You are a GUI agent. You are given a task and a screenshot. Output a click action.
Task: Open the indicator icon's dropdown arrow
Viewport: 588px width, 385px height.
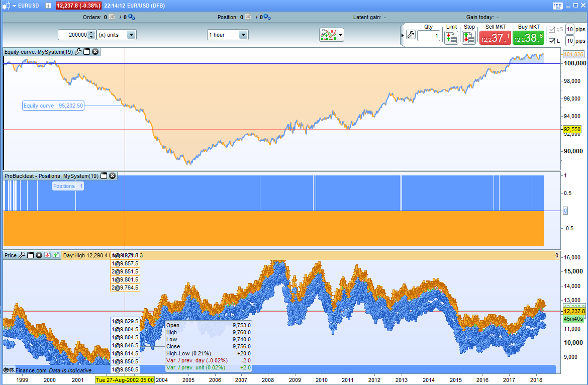(341, 35)
